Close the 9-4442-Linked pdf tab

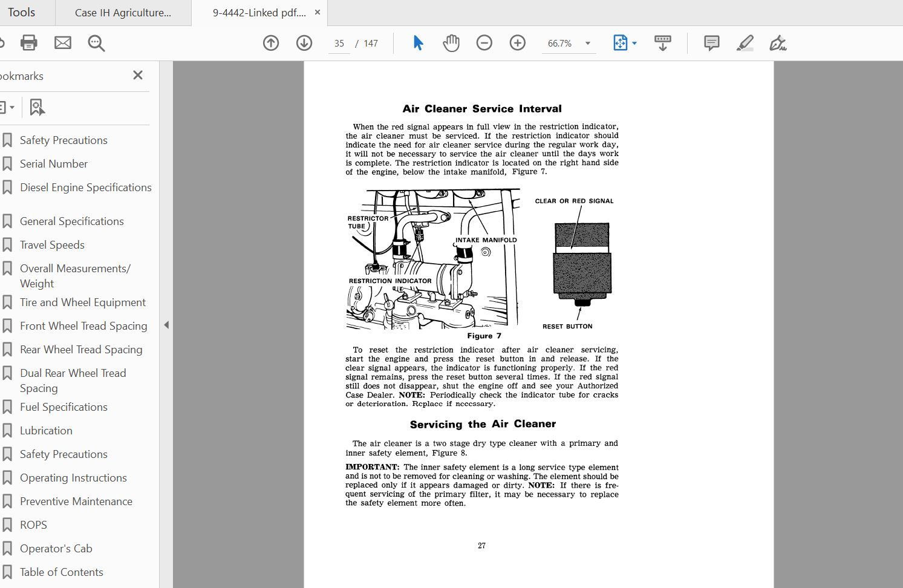tap(318, 12)
